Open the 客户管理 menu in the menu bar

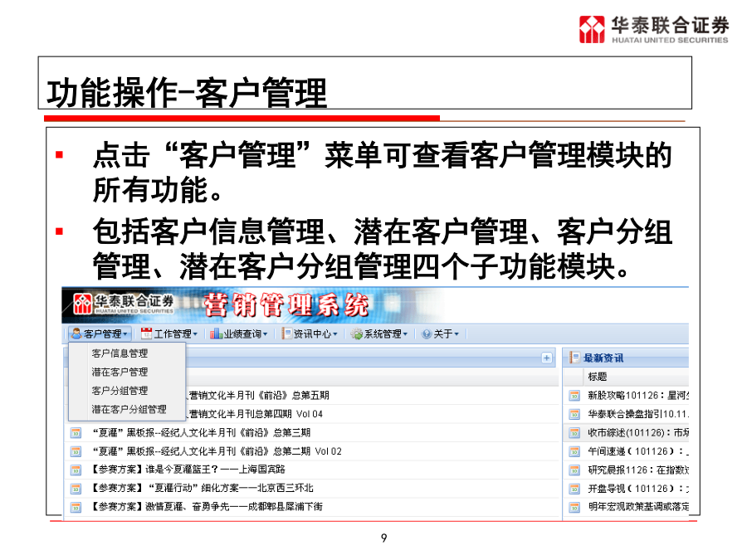(100, 334)
